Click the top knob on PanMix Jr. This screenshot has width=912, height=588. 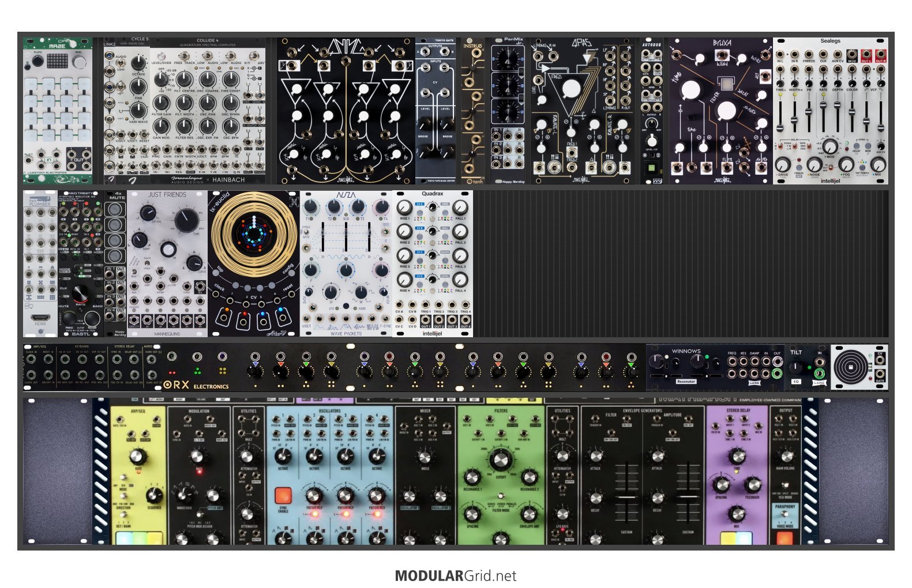coord(508,58)
